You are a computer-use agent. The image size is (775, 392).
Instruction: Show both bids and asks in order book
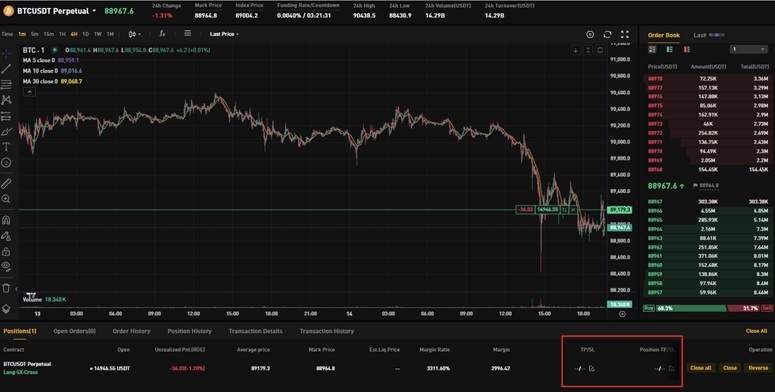(x=652, y=49)
